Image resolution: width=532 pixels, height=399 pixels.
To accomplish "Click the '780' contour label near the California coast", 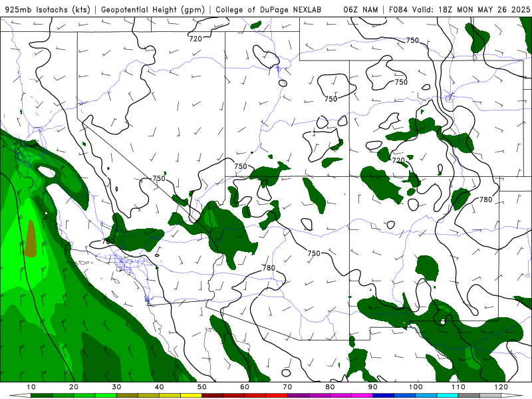I will coord(108,241).
